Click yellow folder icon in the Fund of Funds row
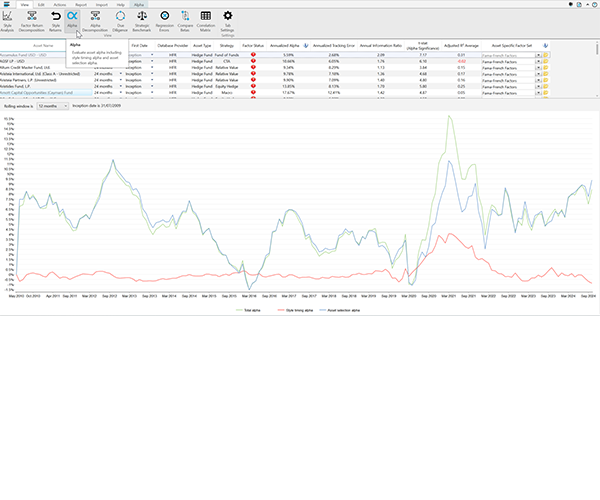Image resolution: width=600 pixels, height=500 pixels. coord(546,55)
